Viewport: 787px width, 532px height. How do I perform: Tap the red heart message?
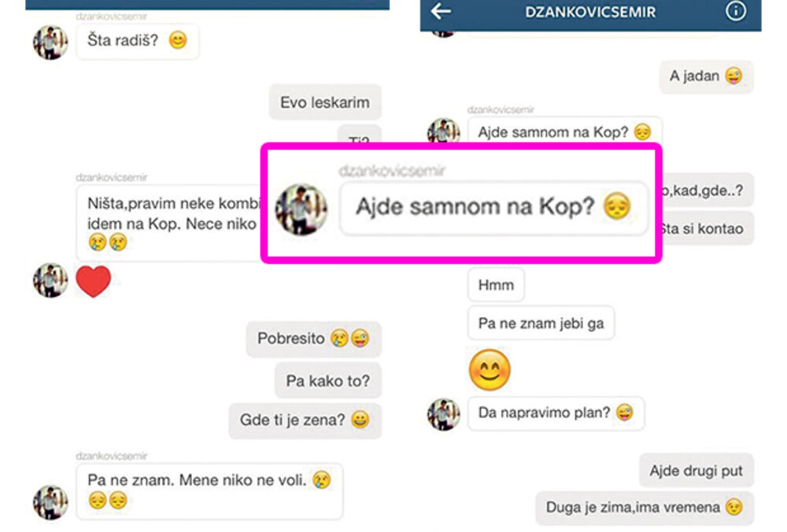coord(94,281)
